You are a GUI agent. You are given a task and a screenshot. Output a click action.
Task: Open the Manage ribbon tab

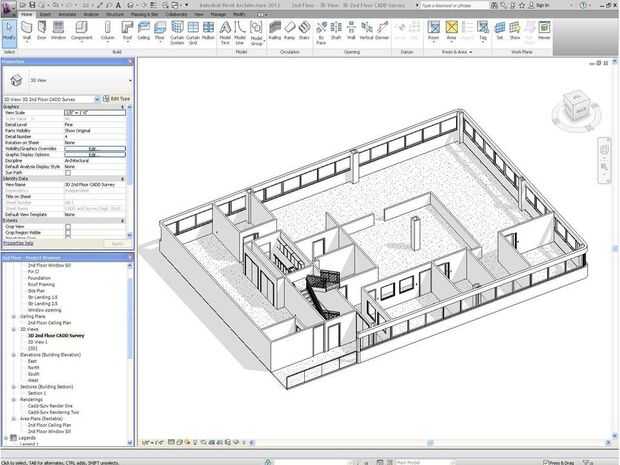click(x=218, y=14)
